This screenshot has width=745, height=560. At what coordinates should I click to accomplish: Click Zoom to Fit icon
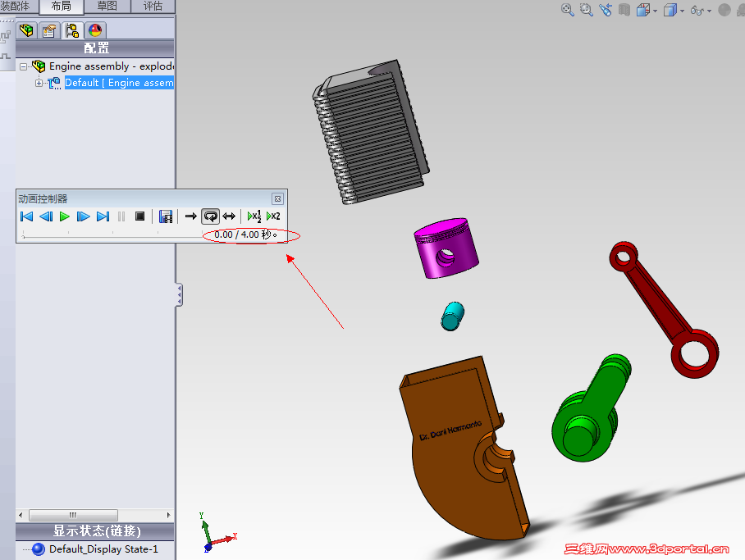(x=567, y=10)
